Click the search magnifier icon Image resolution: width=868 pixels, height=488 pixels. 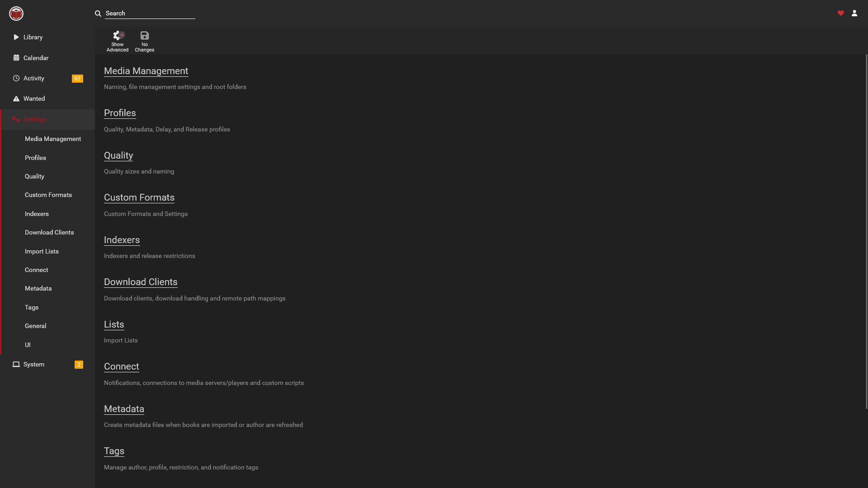pos(98,14)
